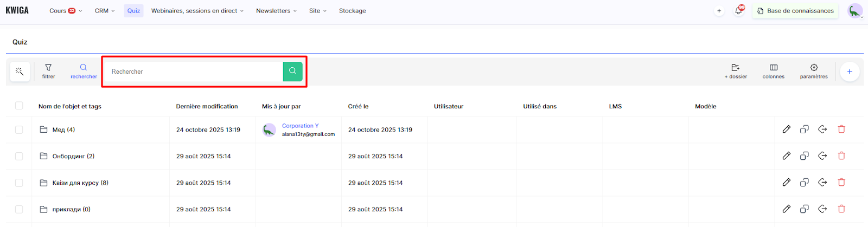Viewport: 868px width, 227px height.
Task: Expand the Cours dropdown menu
Action: 66,11
